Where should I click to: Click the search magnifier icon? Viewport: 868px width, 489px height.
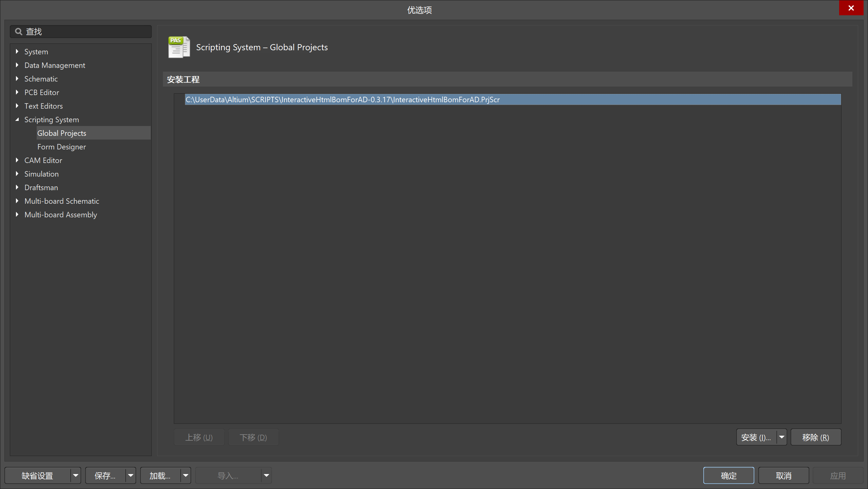[x=19, y=32]
